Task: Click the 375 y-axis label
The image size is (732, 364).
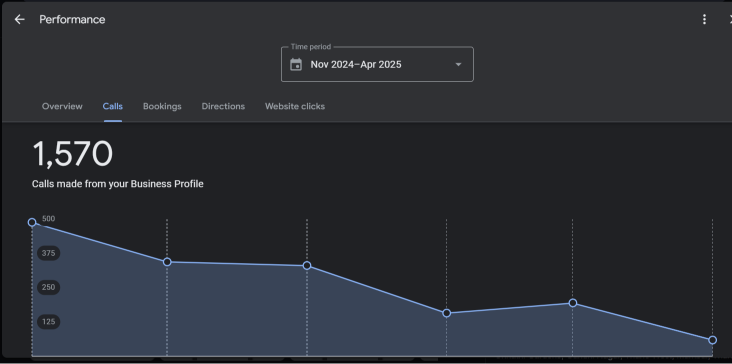Action: click(49, 253)
